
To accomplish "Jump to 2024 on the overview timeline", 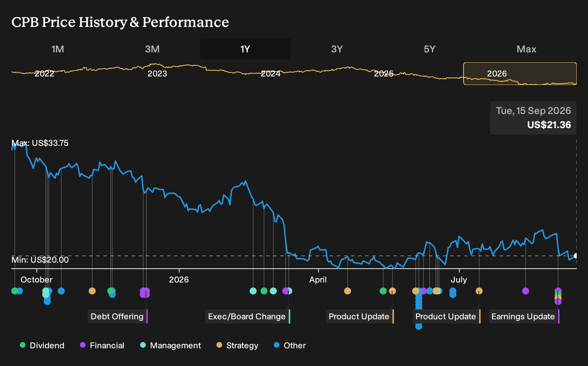I will [x=271, y=74].
